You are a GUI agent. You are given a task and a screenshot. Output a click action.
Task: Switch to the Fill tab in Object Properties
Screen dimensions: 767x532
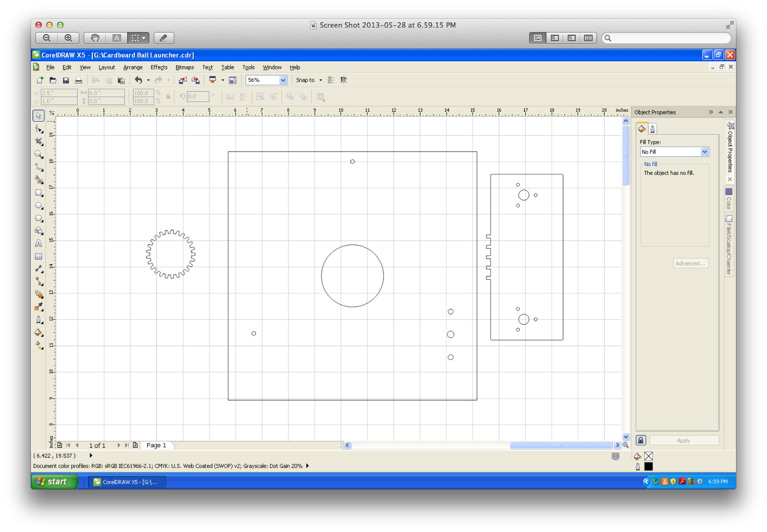point(642,129)
